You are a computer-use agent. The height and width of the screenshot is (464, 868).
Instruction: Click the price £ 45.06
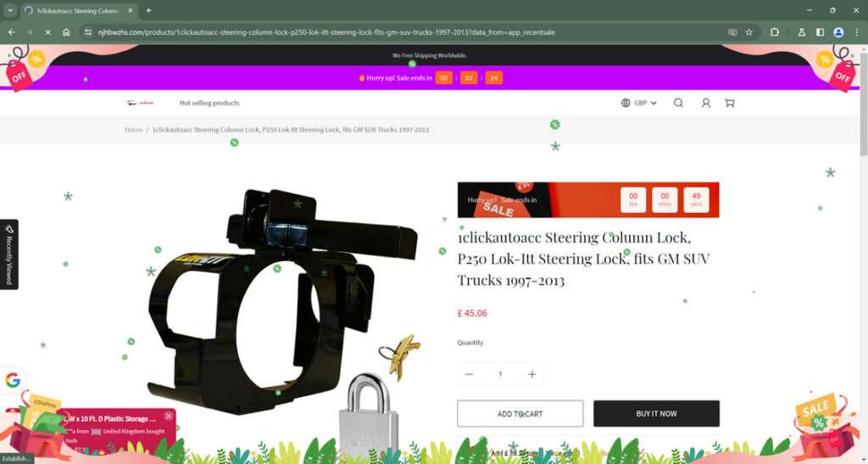(472, 313)
